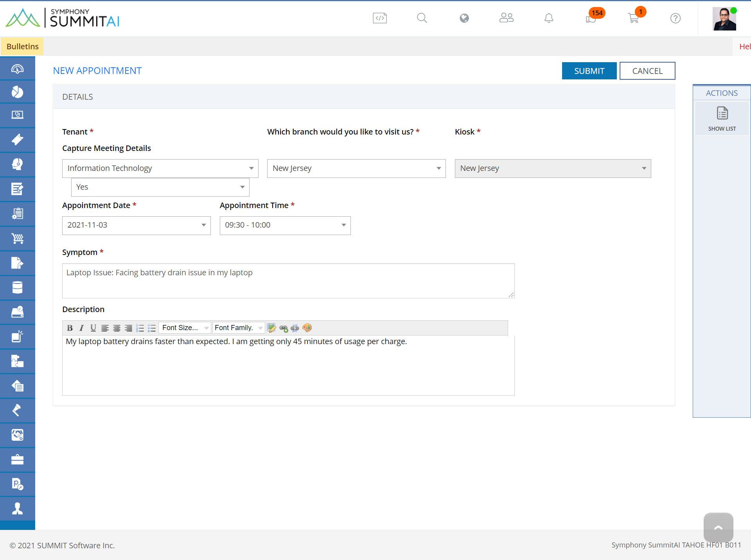Click the insert link editor icon
Screen dimensions: 751x560
point(284,328)
